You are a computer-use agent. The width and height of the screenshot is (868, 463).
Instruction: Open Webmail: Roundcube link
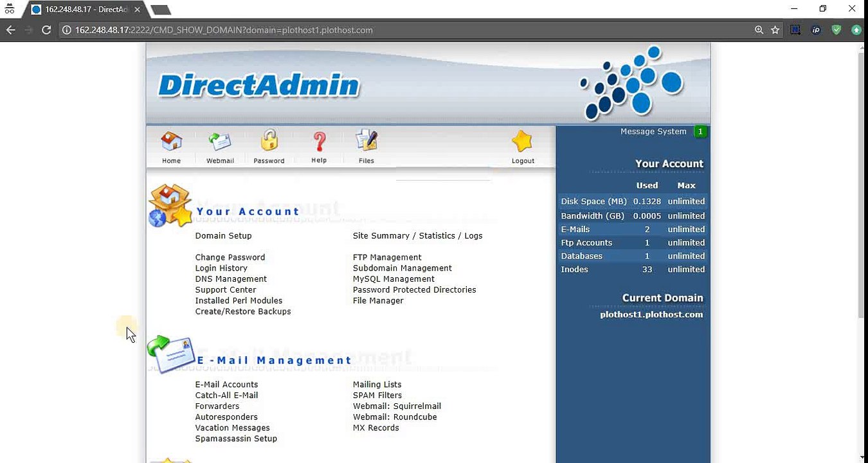[395, 417]
